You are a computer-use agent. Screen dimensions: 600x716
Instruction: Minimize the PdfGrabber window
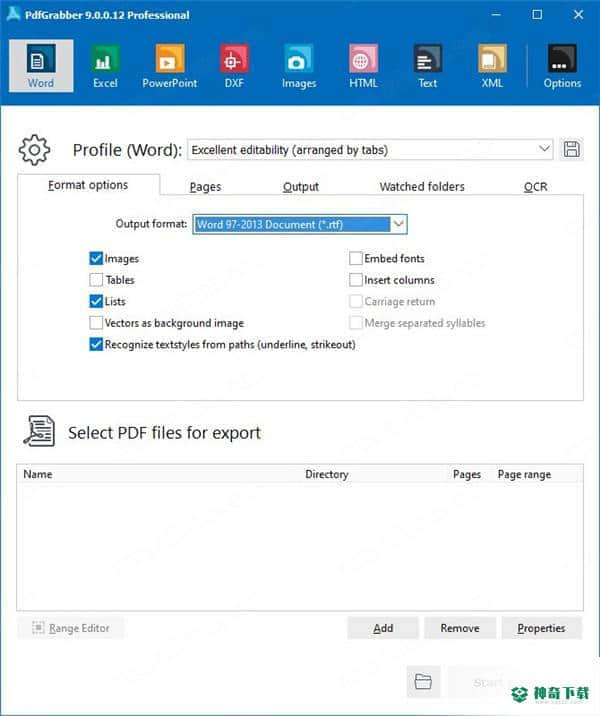click(496, 15)
